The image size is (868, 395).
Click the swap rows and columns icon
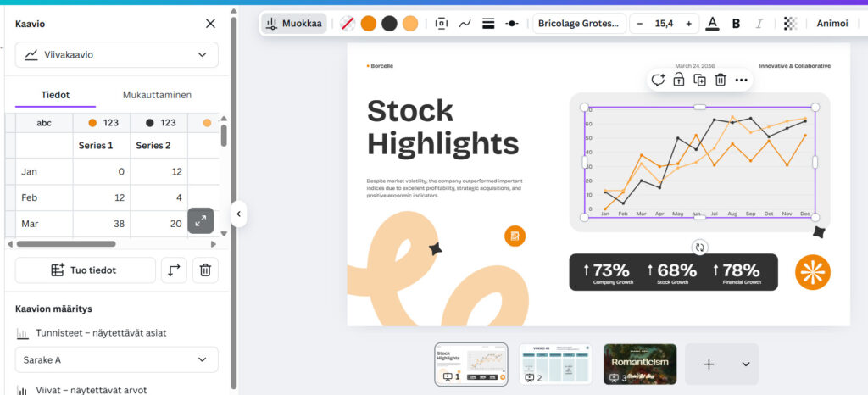174,270
